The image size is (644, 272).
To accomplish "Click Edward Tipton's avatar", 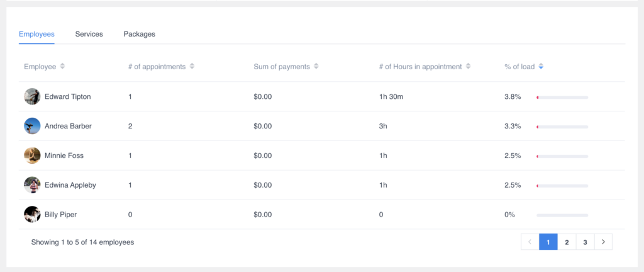I will click(32, 97).
